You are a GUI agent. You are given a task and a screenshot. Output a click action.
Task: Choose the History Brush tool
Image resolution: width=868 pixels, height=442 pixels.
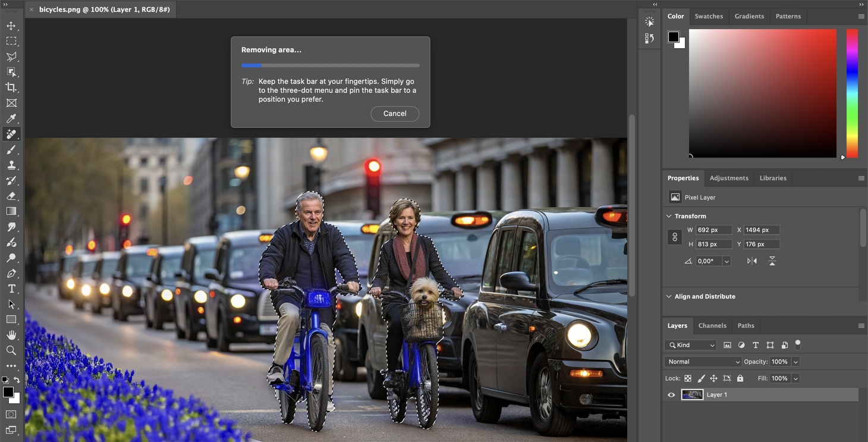[x=11, y=181]
